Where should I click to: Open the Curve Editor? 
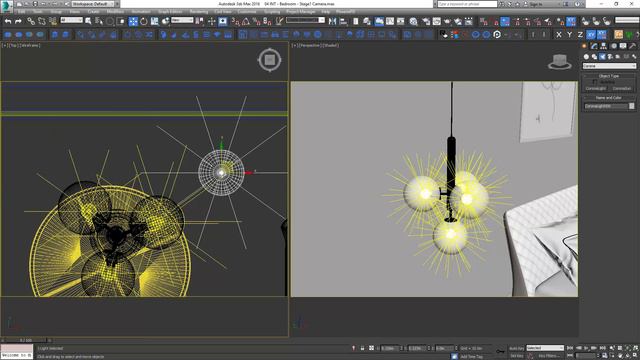[390, 21]
